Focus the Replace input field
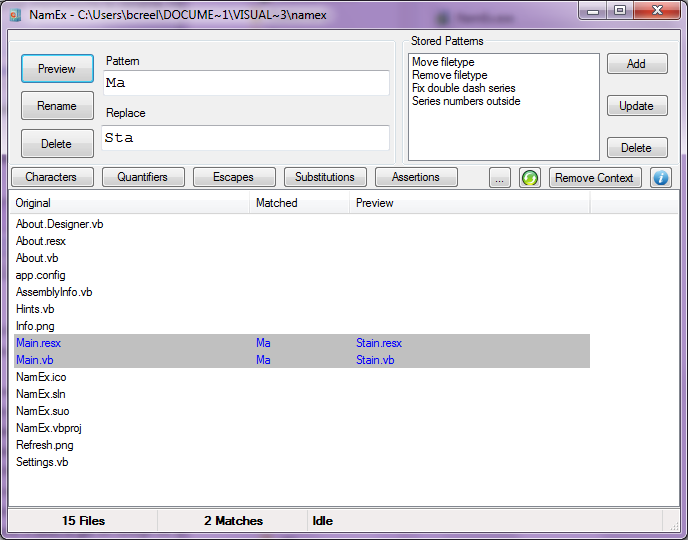 click(245, 138)
